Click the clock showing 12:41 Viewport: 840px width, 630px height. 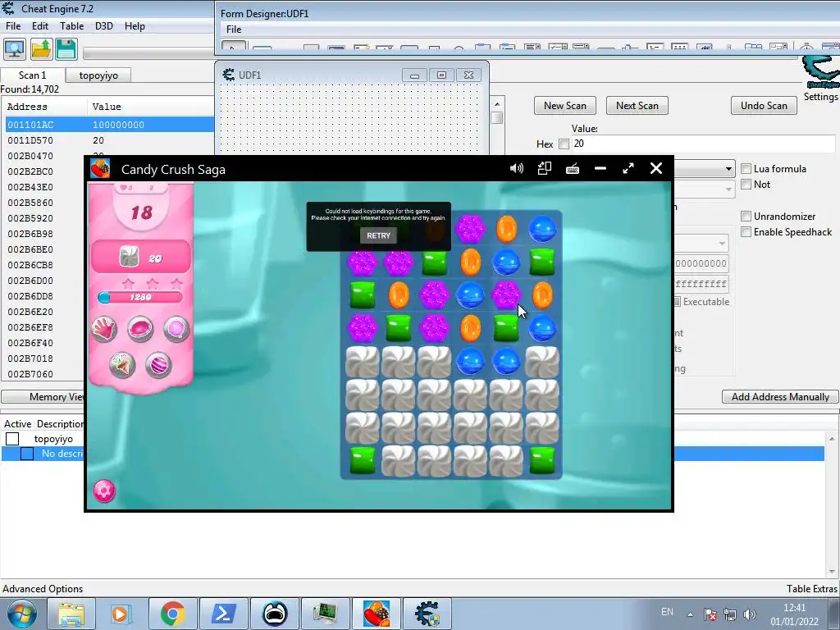[794, 608]
